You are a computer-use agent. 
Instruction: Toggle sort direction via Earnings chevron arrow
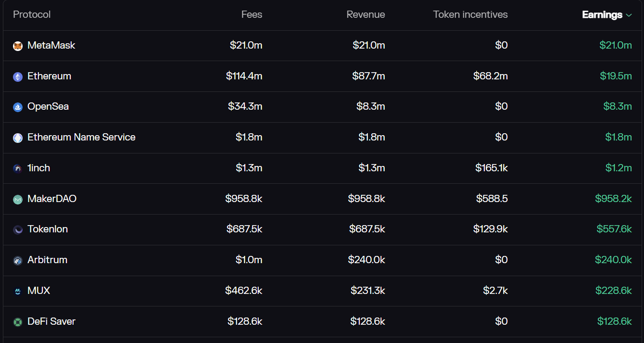coord(629,15)
